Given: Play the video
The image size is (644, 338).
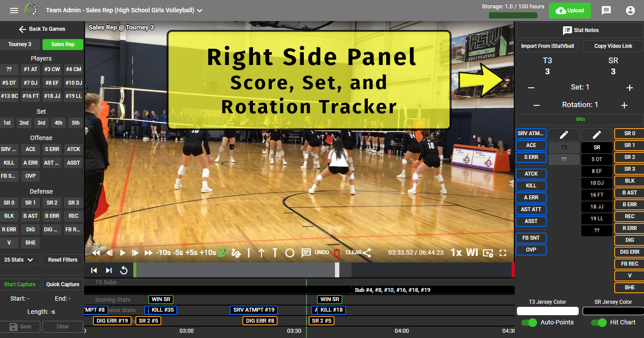Looking at the screenshot, I should [123, 253].
